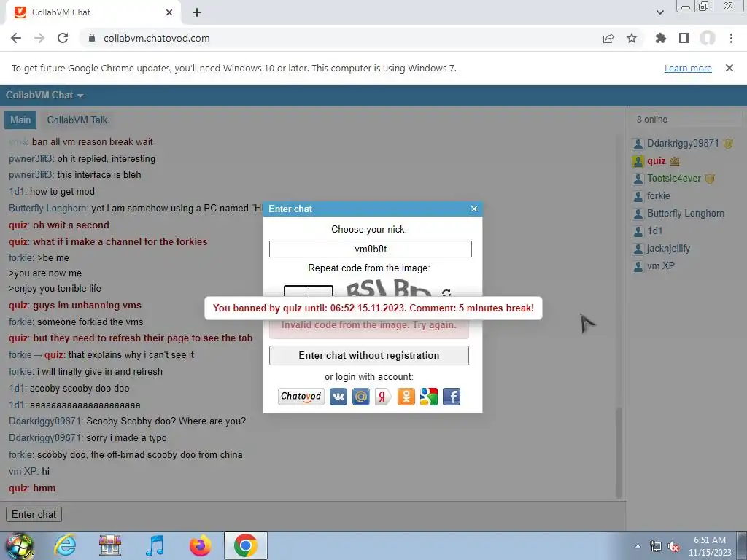
Task: View site security lock icon
Action: tap(92, 38)
